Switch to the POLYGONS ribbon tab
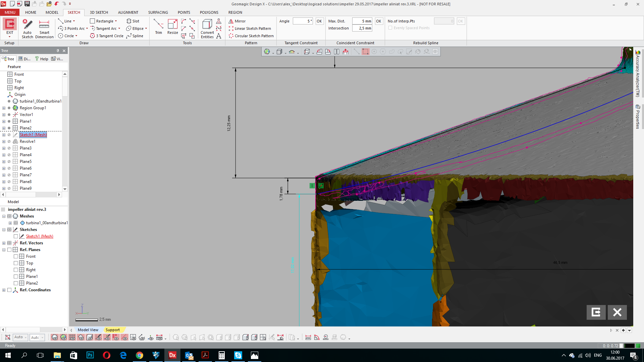The image size is (644, 362). point(209,12)
